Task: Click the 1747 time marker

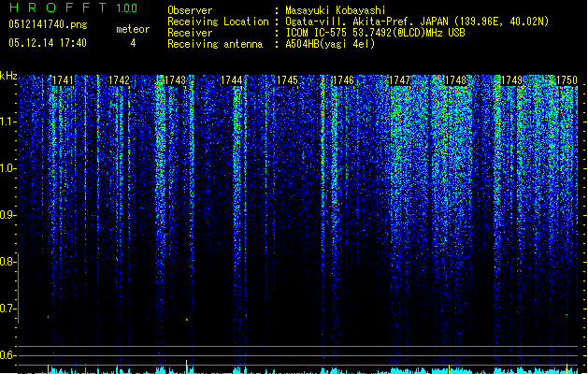Action: [400, 80]
